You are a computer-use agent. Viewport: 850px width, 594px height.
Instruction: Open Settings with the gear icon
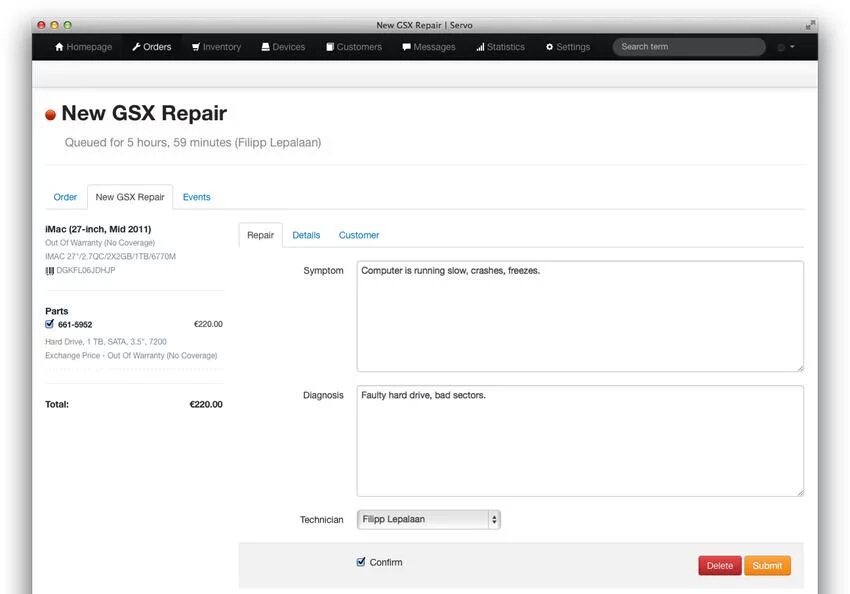pyautogui.click(x=547, y=46)
